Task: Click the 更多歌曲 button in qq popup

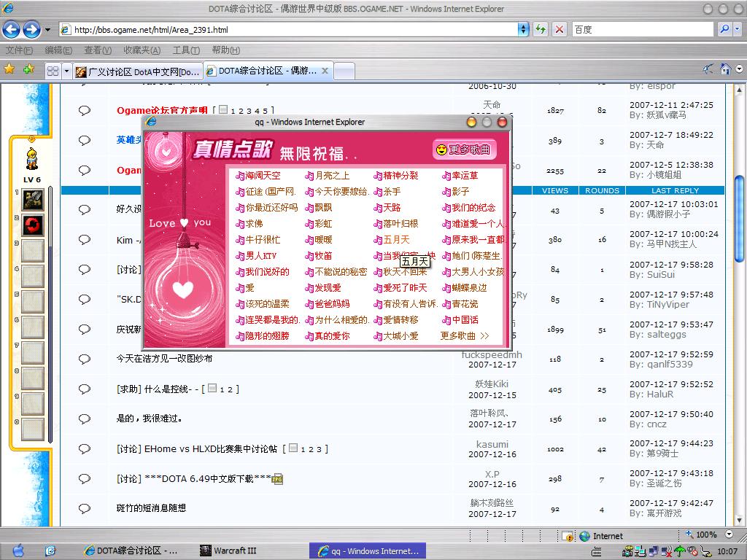Action: (465, 149)
